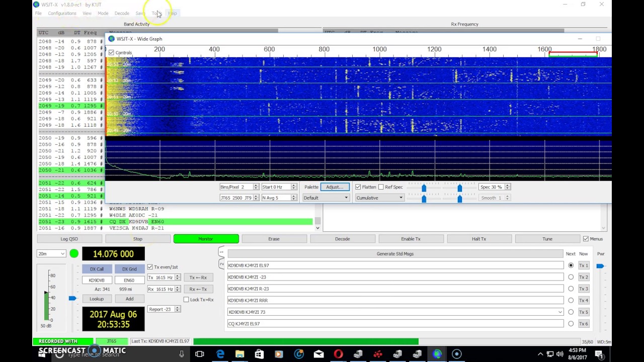Open the 20m band dropdown

point(51,254)
